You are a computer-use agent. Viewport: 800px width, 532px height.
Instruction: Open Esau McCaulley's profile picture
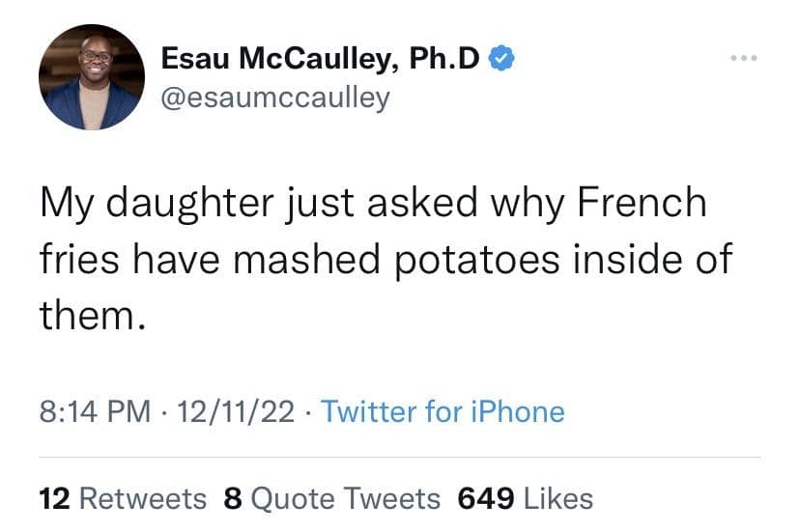[x=92, y=77]
